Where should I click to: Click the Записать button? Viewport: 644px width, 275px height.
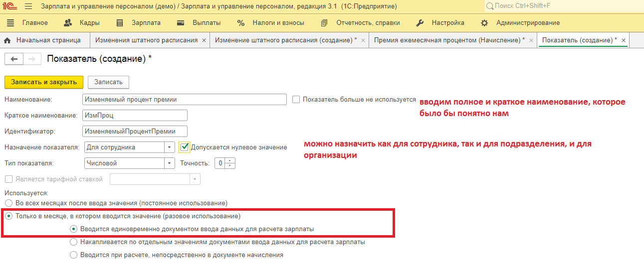point(108,82)
